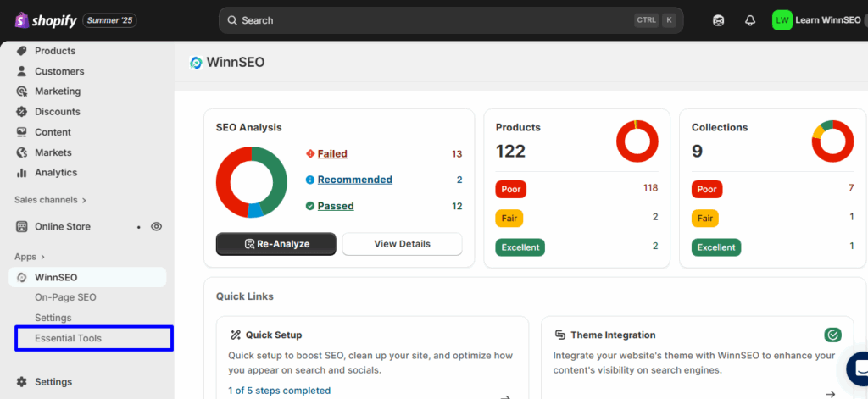Open the Sidekick assistant icon
868x399 pixels.
(x=719, y=20)
